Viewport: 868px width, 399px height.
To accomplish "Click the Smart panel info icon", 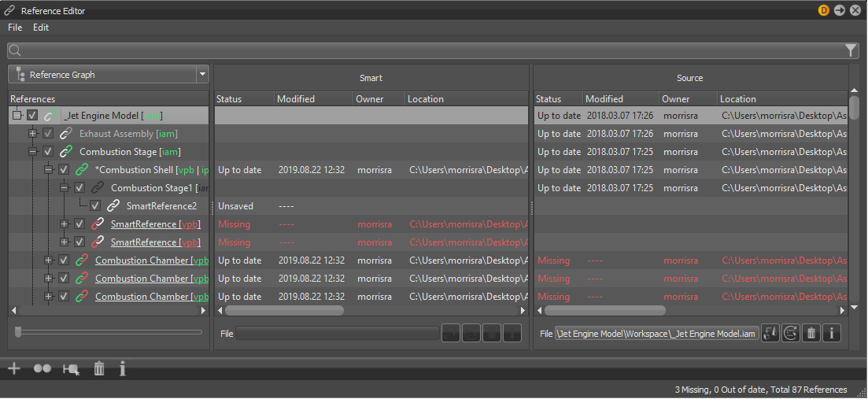I will (512, 333).
